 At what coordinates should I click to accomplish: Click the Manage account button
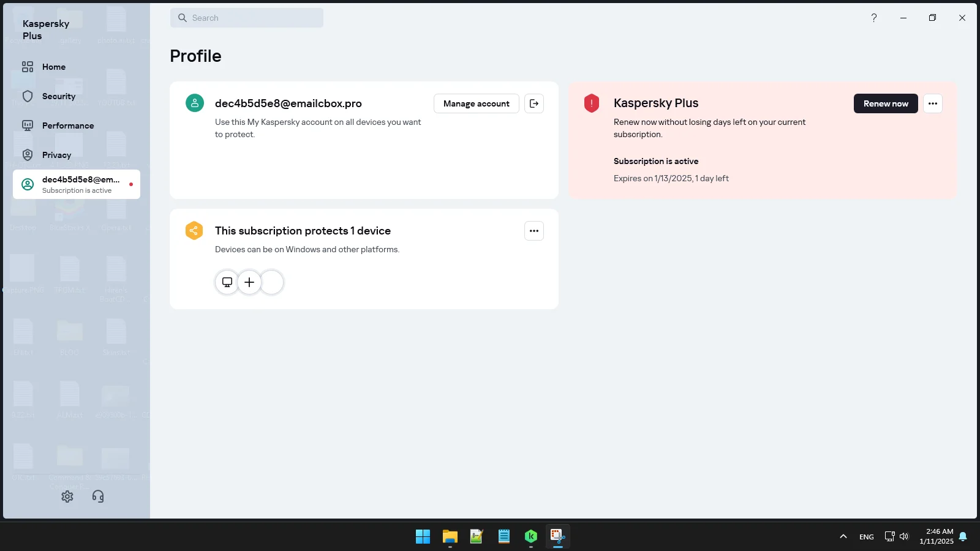click(x=477, y=103)
